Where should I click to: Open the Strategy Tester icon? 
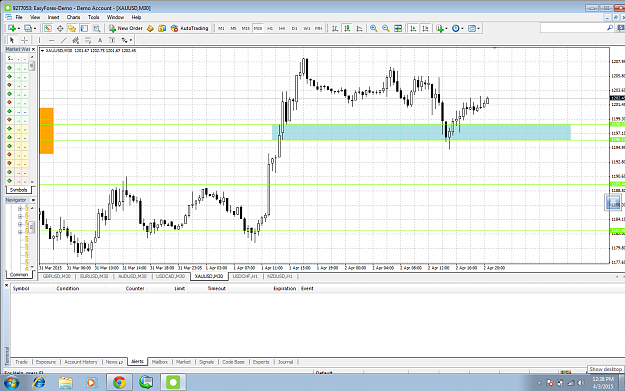coord(96,28)
